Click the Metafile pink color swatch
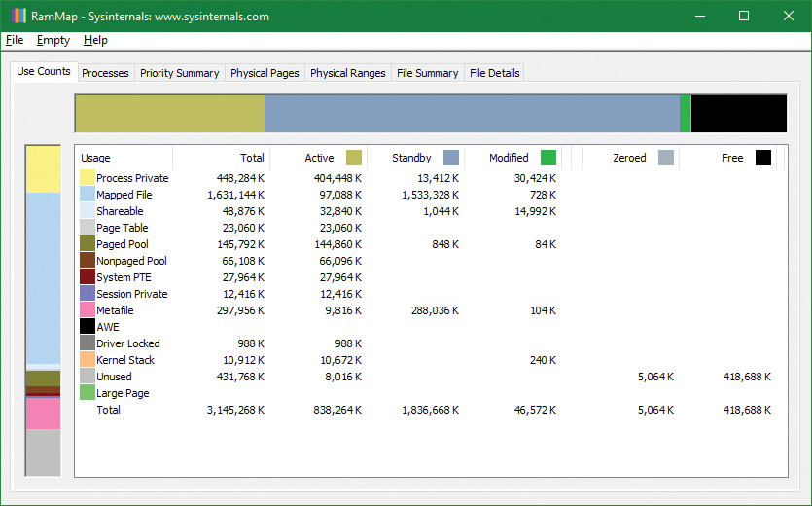Image resolution: width=812 pixels, height=506 pixels. point(88,310)
